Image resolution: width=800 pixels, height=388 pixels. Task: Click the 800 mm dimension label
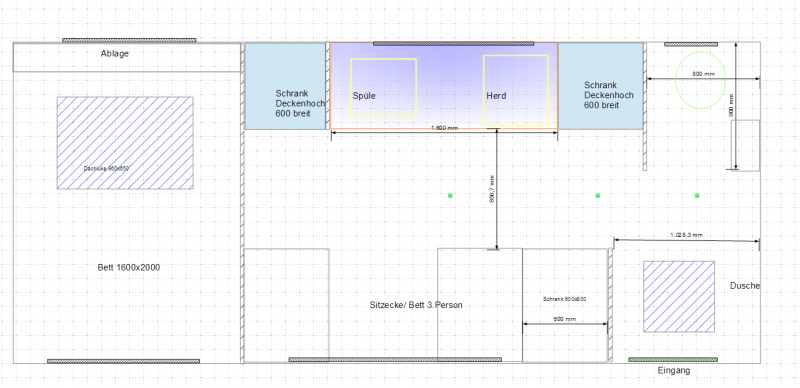pos(704,74)
